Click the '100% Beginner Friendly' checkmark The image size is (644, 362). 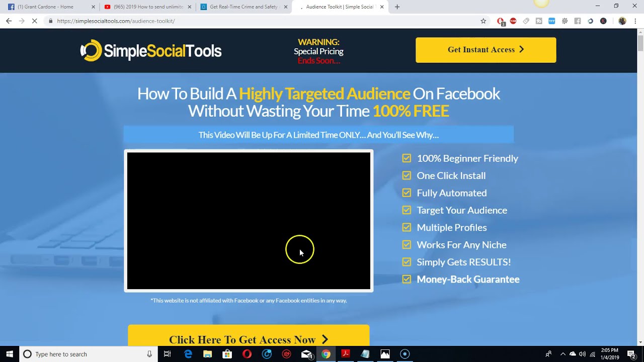407,158
